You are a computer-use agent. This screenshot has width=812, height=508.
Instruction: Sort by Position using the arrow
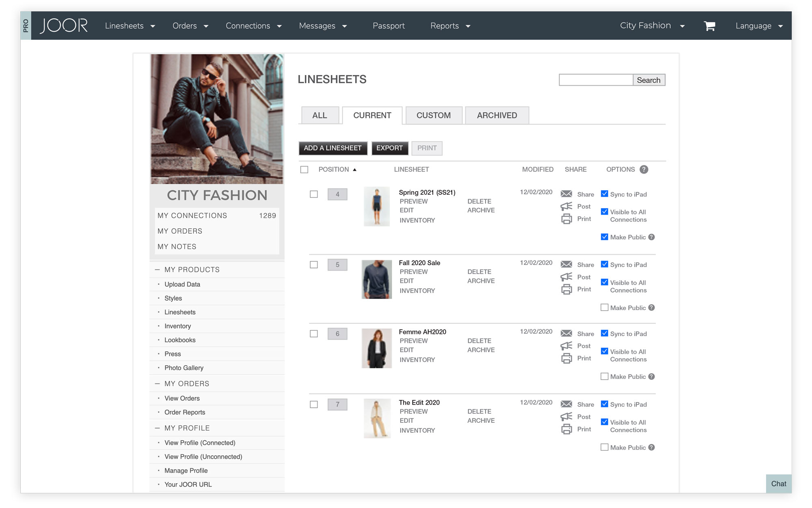point(354,170)
